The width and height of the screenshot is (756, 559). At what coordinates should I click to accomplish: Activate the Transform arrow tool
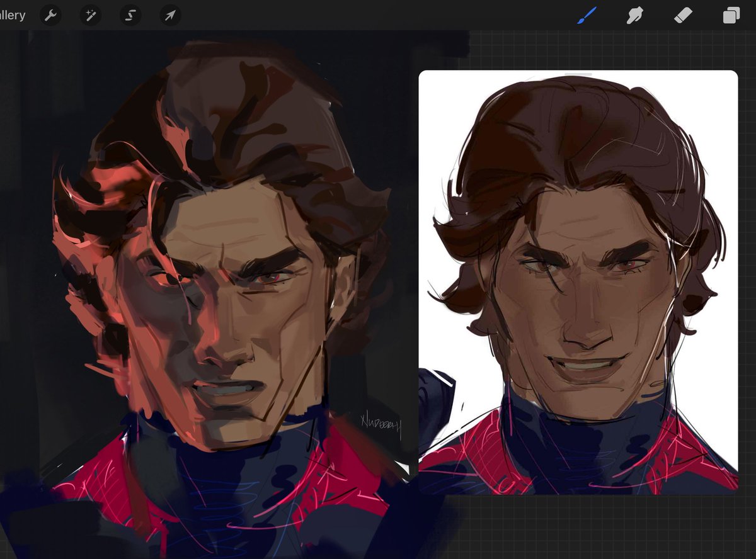coord(170,15)
